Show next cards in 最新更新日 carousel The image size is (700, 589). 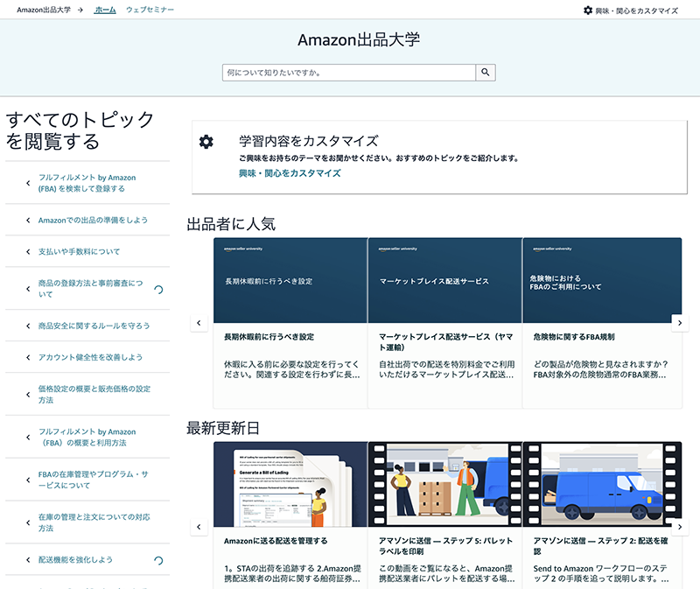(x=680, y=527)
